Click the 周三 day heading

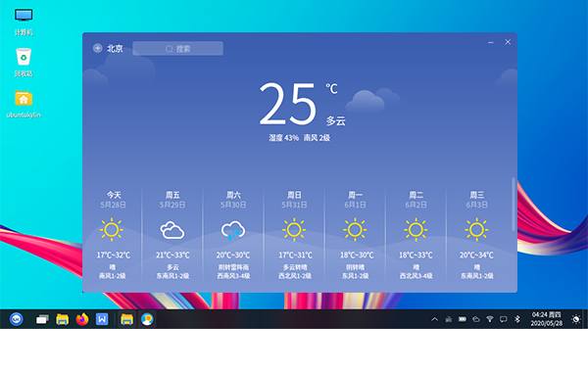[476, 195]
